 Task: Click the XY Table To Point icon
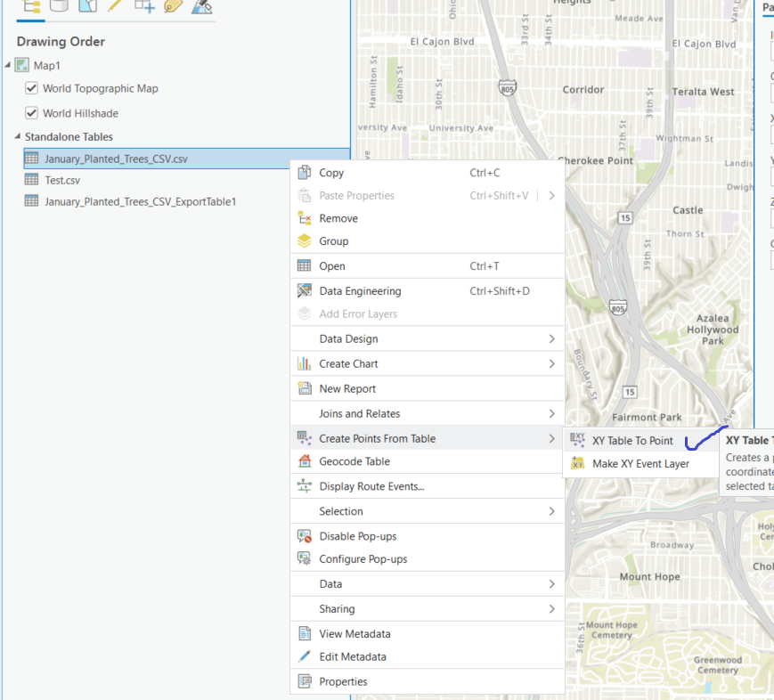click(x=577, y=439)
